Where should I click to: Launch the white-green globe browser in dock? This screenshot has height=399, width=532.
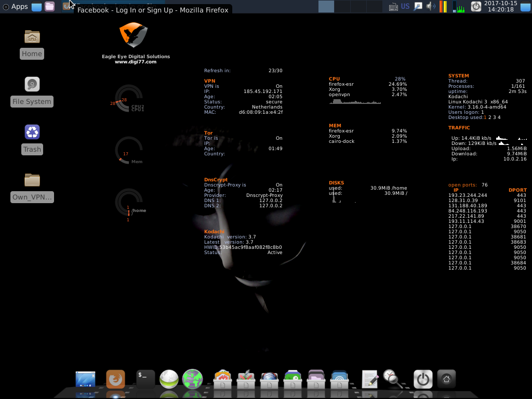169,379
